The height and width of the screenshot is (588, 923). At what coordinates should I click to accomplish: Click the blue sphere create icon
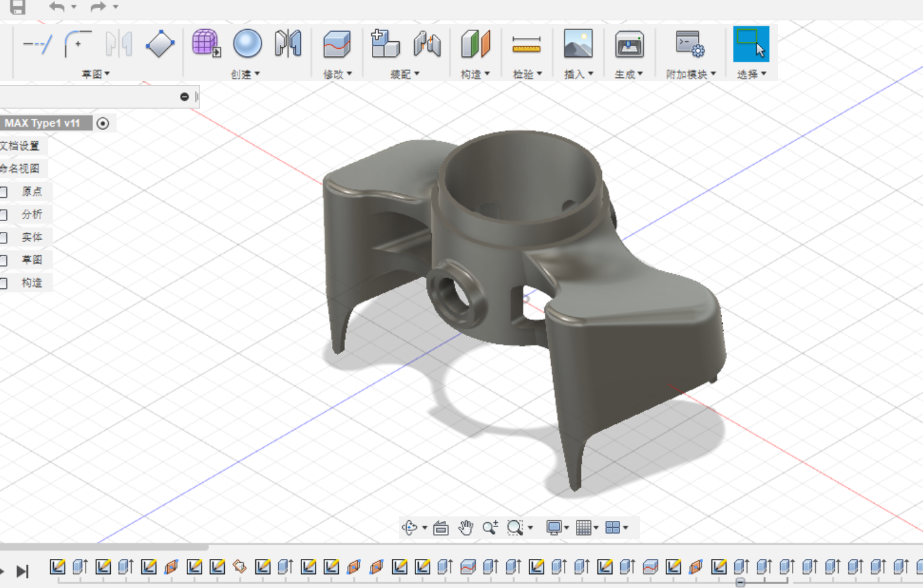247,44
